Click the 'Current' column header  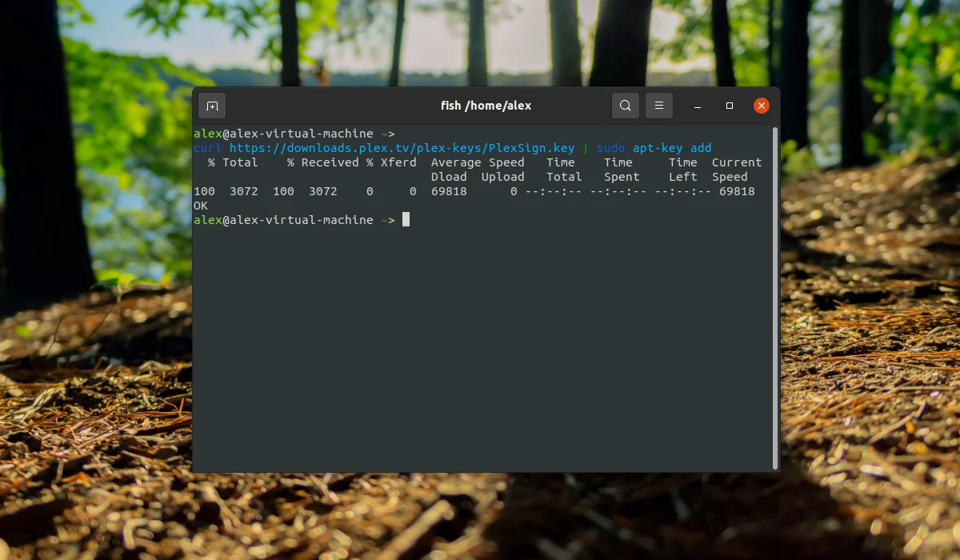pyautogui.click(x=737, y=162)
